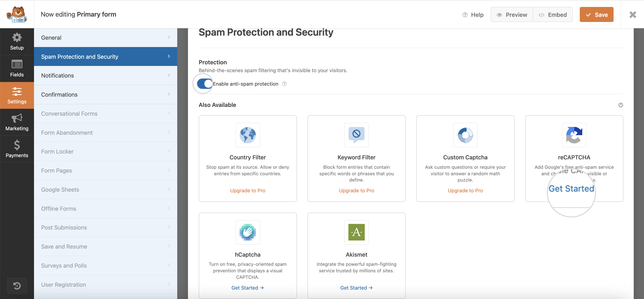
Task: Click the Custom Captcha card title
Action: (x=465, y=157)
